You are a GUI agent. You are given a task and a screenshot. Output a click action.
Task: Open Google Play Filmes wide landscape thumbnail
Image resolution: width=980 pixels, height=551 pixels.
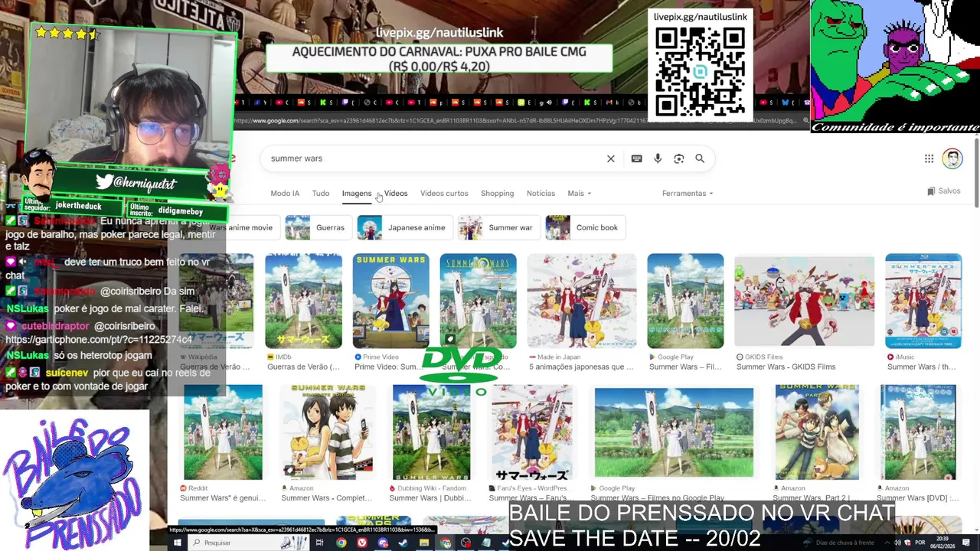(674, 432)
